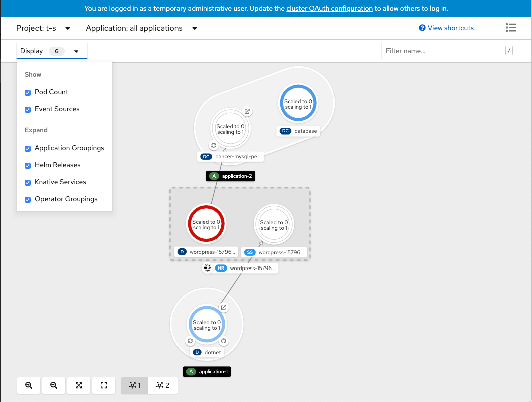Uncheck Pod Count checkbox
The width and height of the screenshot is (532, 402).
[x=28, y=93]
